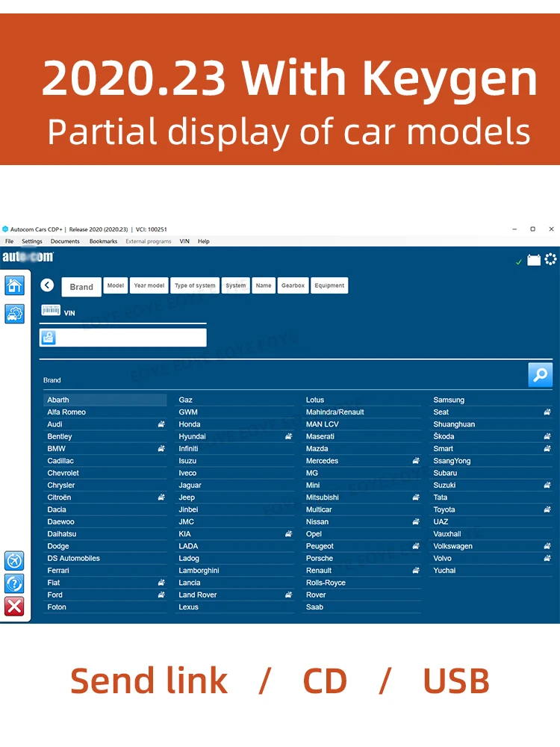This screenshot has width=560, height=747.
Task: Choose Mahindra/Renault brand
Action: [x=362, y=412]
